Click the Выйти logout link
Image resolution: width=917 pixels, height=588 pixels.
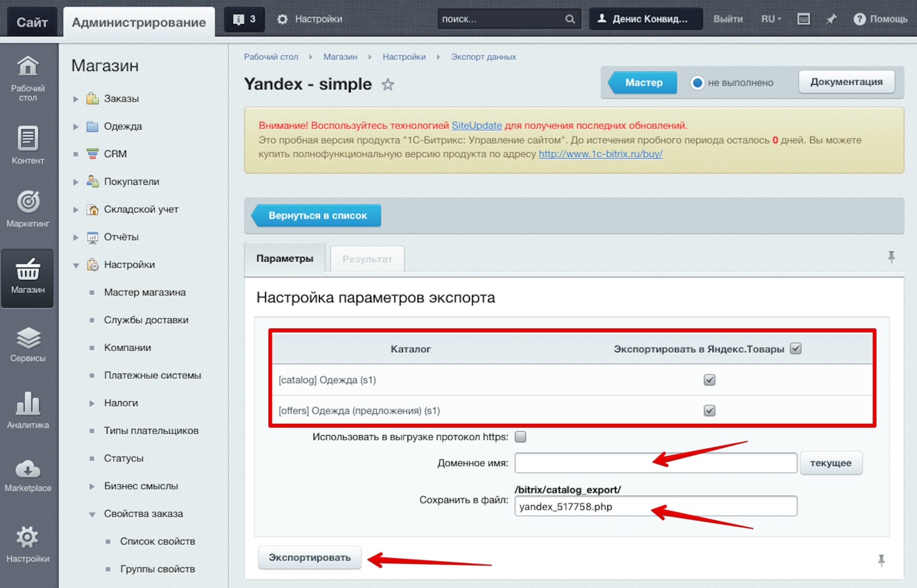[x=728, y=19]
